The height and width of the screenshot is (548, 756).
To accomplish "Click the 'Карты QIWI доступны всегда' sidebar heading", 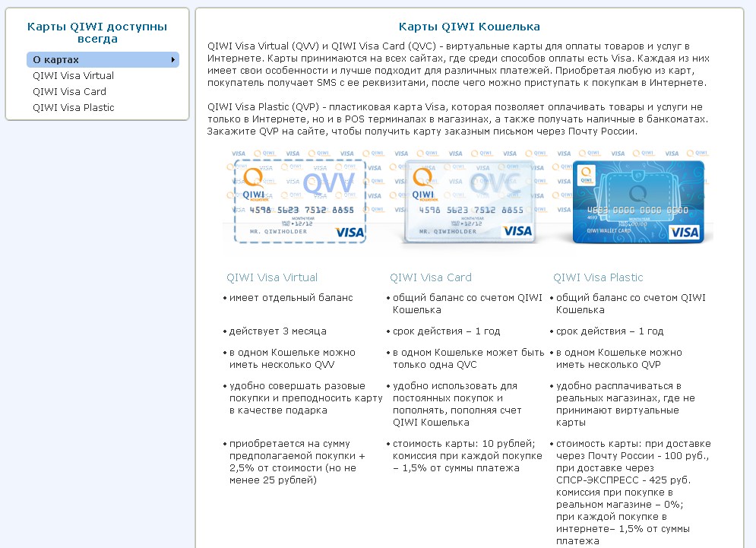I will click(97, 33).
